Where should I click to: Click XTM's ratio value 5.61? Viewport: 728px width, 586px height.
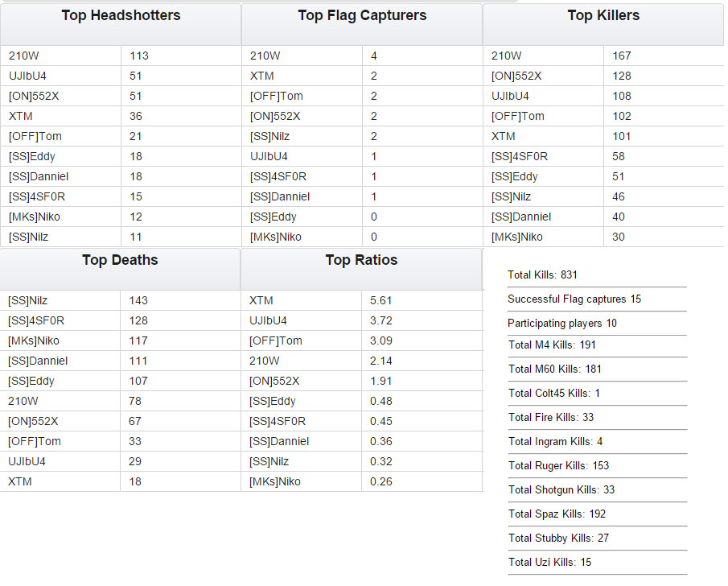[380, 301]
